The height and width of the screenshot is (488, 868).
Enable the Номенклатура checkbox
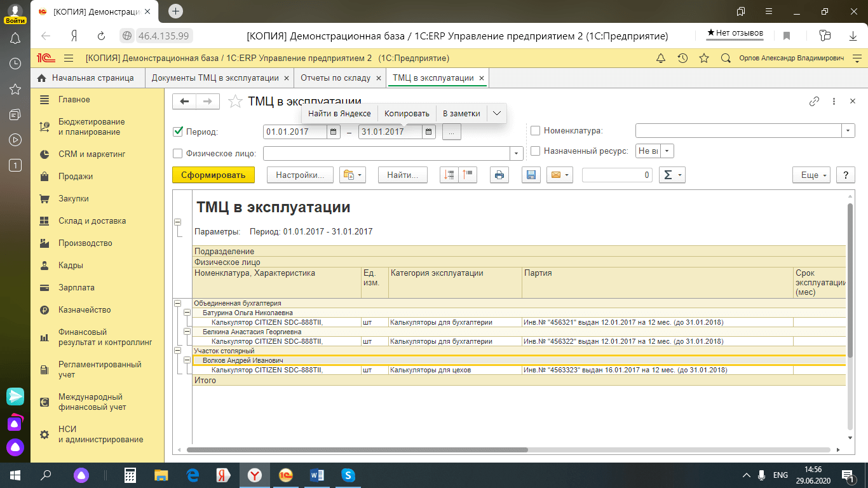click(x=536, y=130)
